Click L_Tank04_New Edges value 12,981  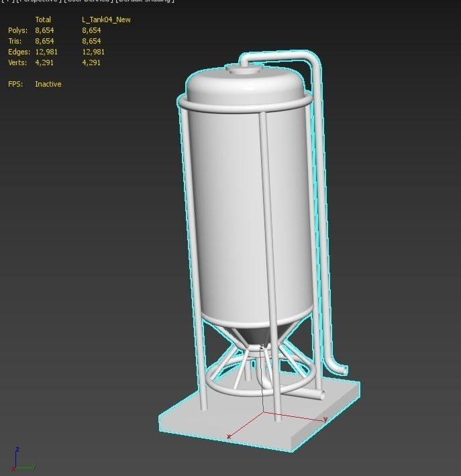point(93,52)
